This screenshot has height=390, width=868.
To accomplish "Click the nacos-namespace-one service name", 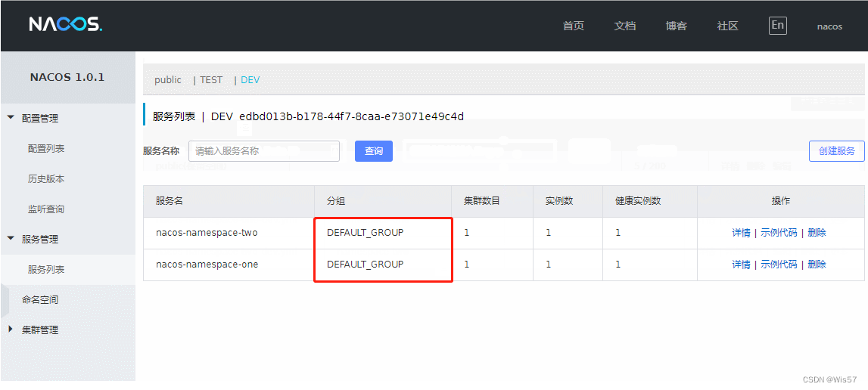I will [207, 265].
